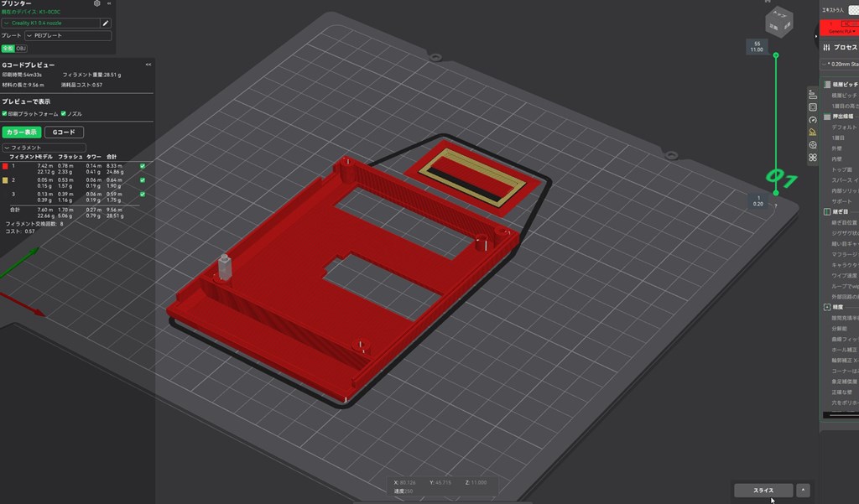Open the infill sidebar tab icon
The height and width of the screenshot is (504, 859).
pyautogui.click(x=812, y=107)
